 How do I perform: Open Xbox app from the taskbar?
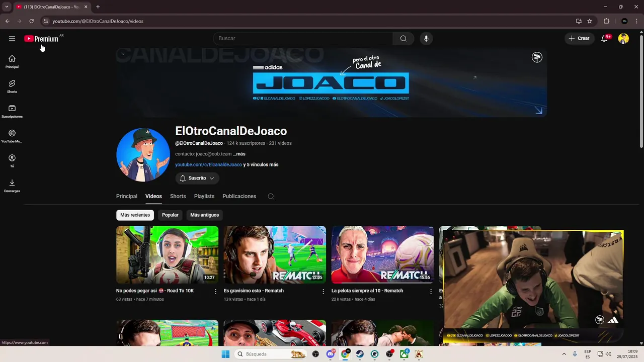point(404,354)
